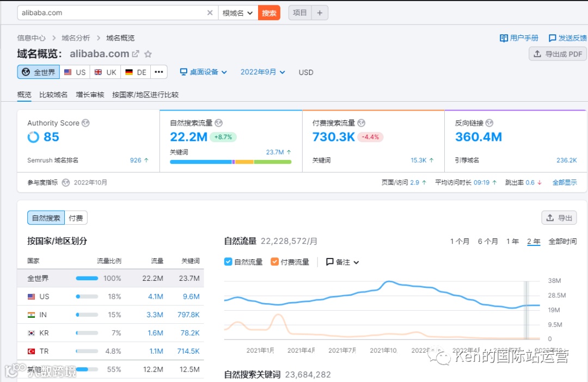Switch to 按国家/地区进行比较 tab
Screen dimensions: 588x382
(x=145, y=95)
